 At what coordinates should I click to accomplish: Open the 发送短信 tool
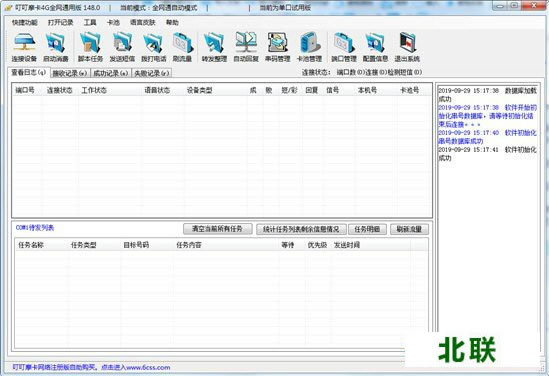tap(122, 48)
